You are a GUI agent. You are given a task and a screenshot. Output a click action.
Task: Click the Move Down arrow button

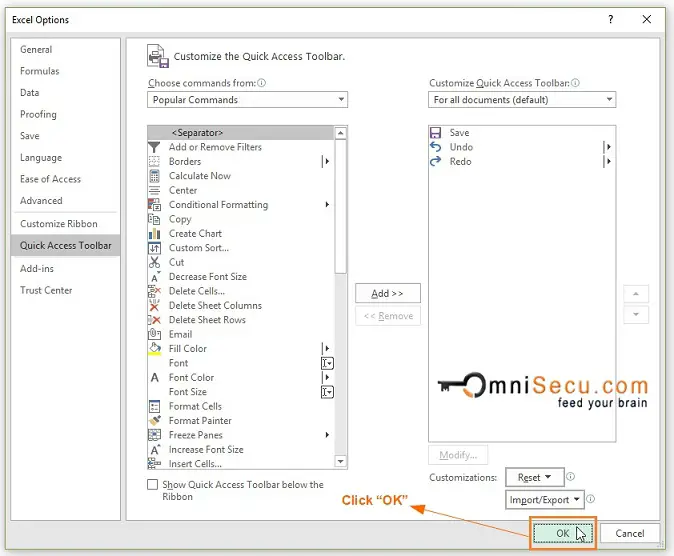[x=636, y=315]
